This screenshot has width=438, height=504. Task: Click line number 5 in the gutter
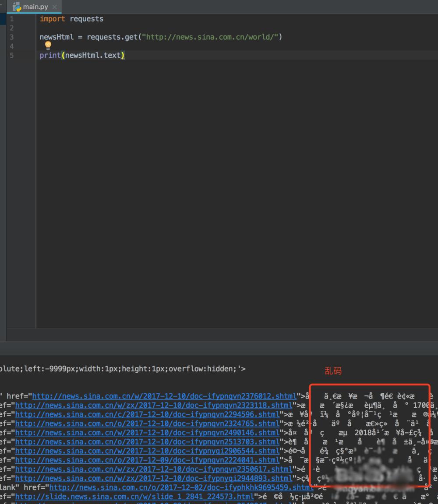pos(12,56)
